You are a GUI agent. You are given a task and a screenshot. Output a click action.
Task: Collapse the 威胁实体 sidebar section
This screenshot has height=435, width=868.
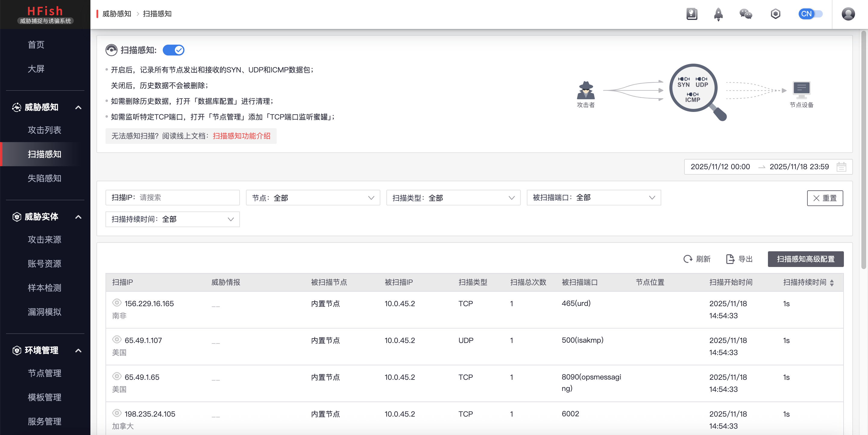coord(78,217)
